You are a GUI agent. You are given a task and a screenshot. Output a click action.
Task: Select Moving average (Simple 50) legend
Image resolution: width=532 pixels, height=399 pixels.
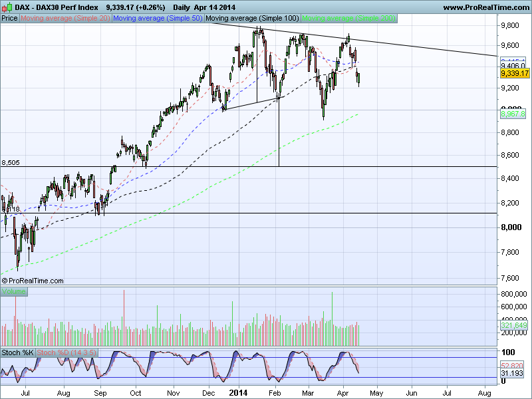(x=158, y=19)
